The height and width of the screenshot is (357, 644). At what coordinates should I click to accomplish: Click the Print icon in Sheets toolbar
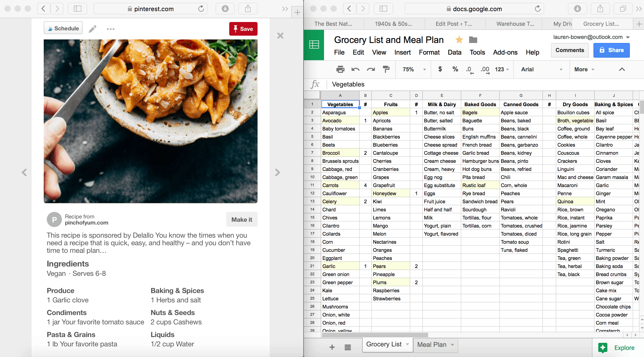tap(340, 69)
